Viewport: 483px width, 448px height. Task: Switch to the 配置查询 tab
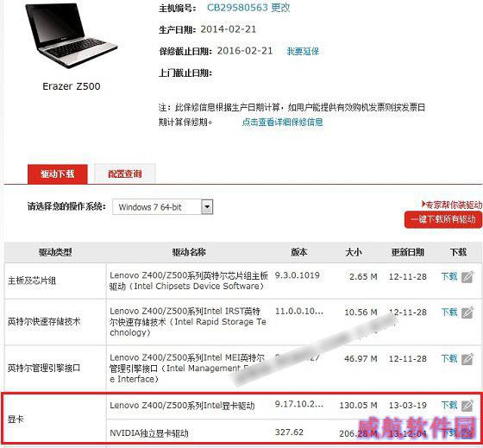pyautogui.click(x=125, y=174)
